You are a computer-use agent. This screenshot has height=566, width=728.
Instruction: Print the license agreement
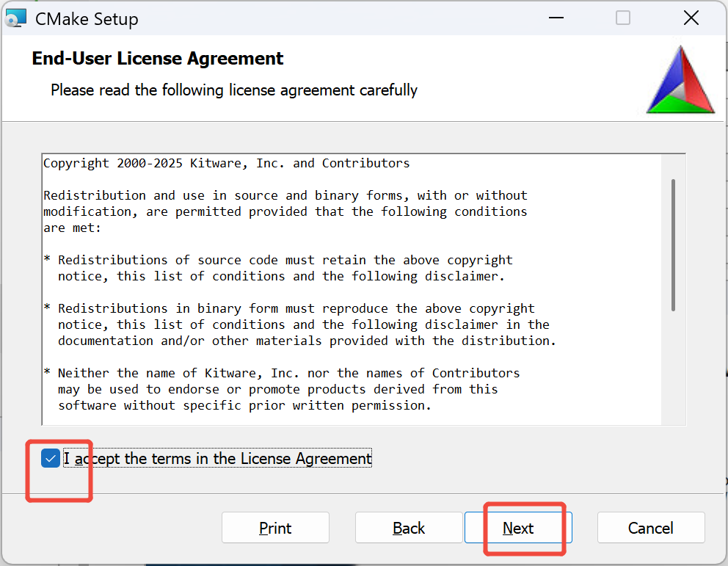tap(275, 528)
